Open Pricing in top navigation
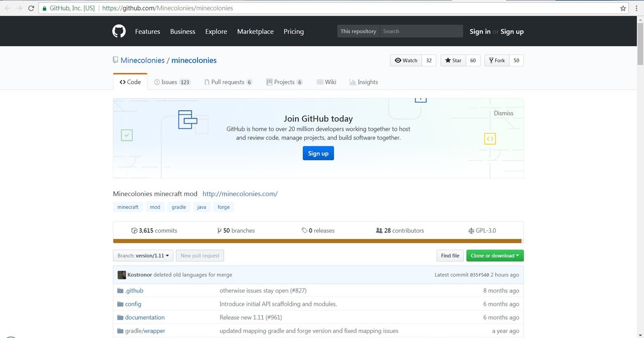Image resolution: width=644 pixels, height=338 pixels. coord(294,31)
